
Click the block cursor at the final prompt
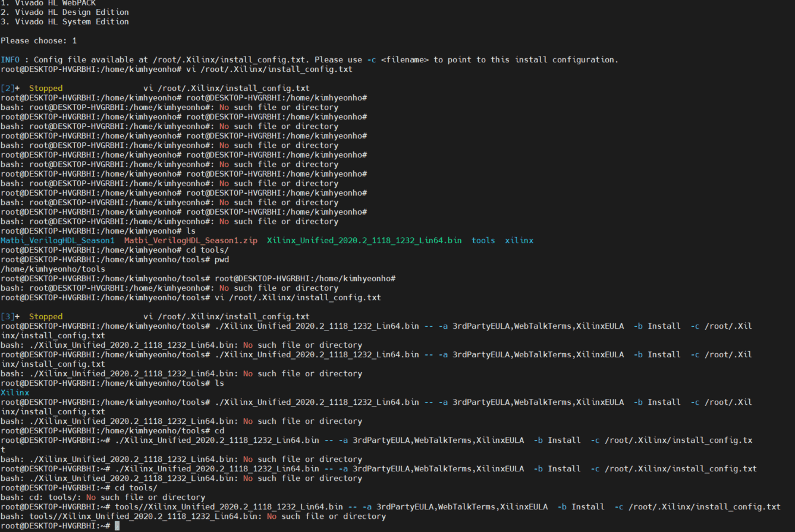117,525
